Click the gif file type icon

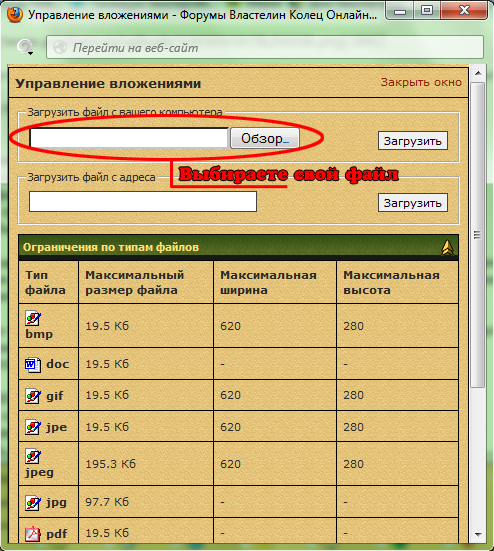(x=33, y=396)
